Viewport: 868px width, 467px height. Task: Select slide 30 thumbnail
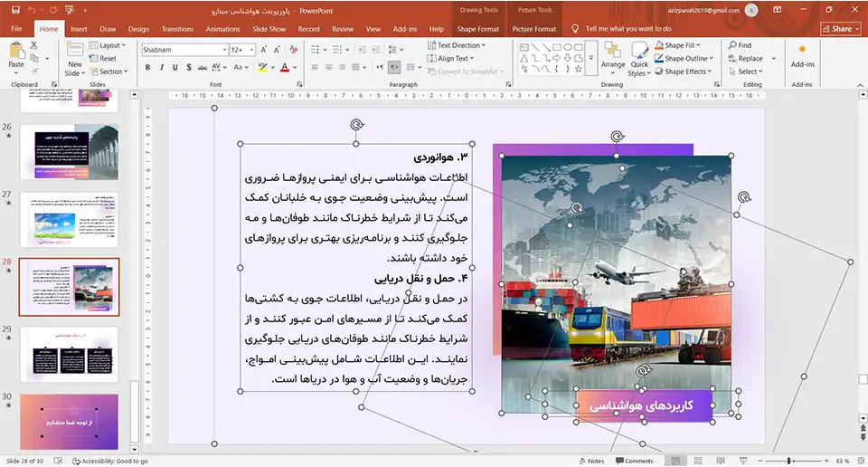coord(70,422)
